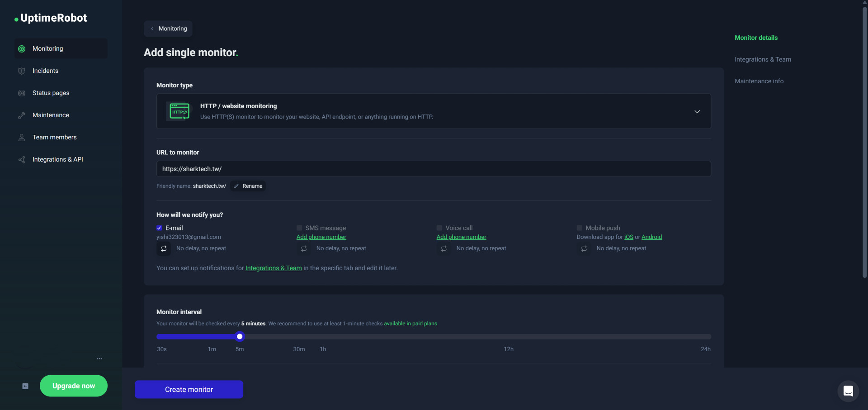Go back via the Monitoring breadcrumb button
This screenshot has width=868, height=410.
168,29
